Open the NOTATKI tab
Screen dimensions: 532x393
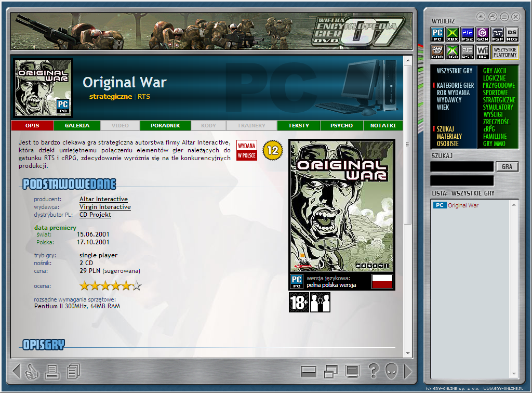point(383,126)
